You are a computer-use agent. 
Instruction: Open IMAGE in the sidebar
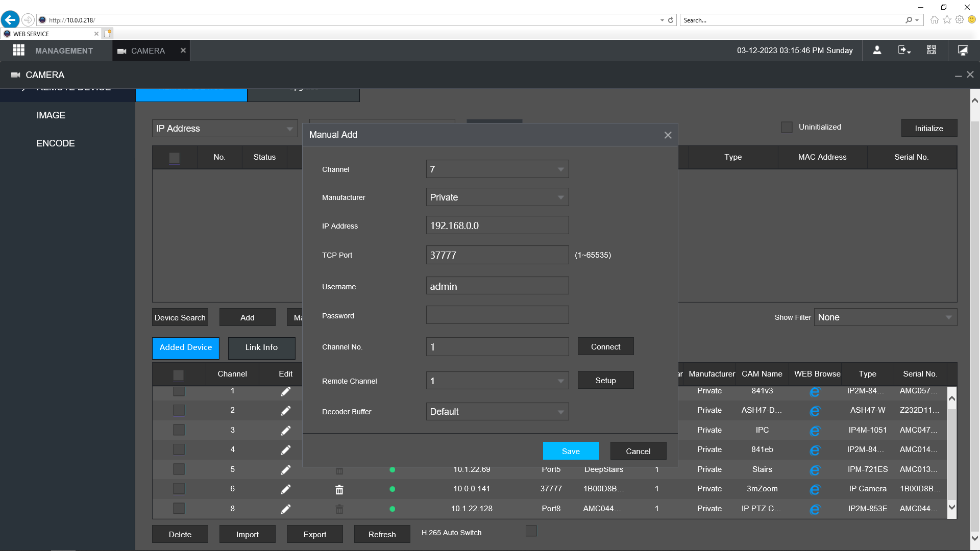pos(51,115)
